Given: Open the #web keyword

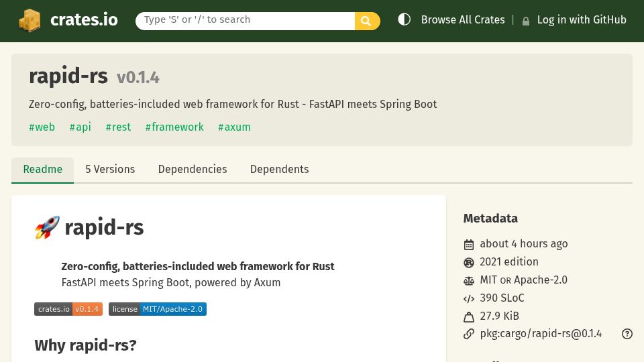Looking at the screenshot, I should (x=42, y=127).
